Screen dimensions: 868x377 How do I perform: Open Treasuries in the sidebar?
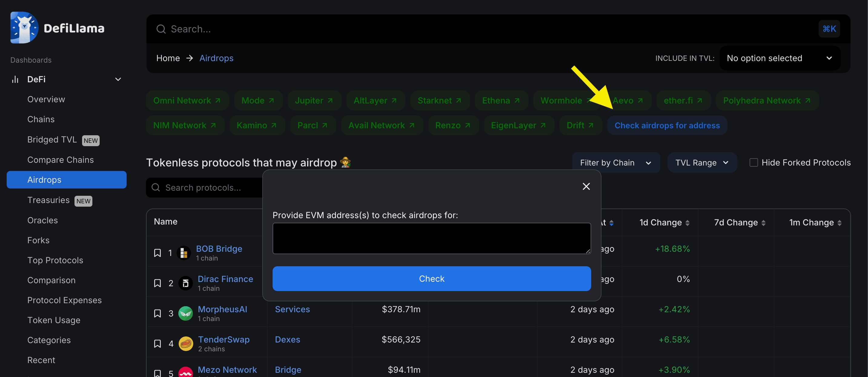click(48, 200)
